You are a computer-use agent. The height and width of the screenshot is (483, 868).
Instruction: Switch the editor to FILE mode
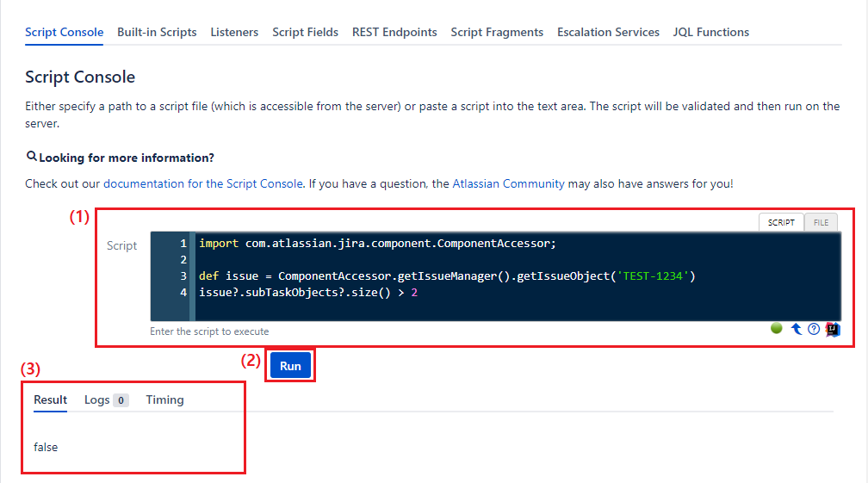pyautogui.click(x=821, y=222)
